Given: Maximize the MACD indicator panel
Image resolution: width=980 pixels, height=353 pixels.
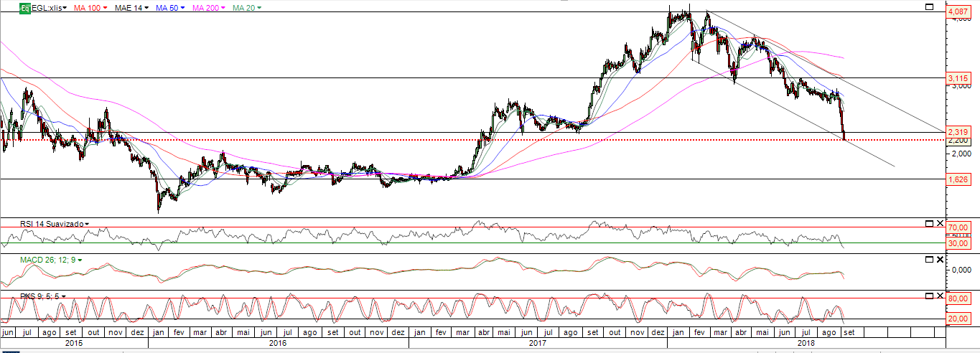Looking at the screenshot, I should pos(928,260).
